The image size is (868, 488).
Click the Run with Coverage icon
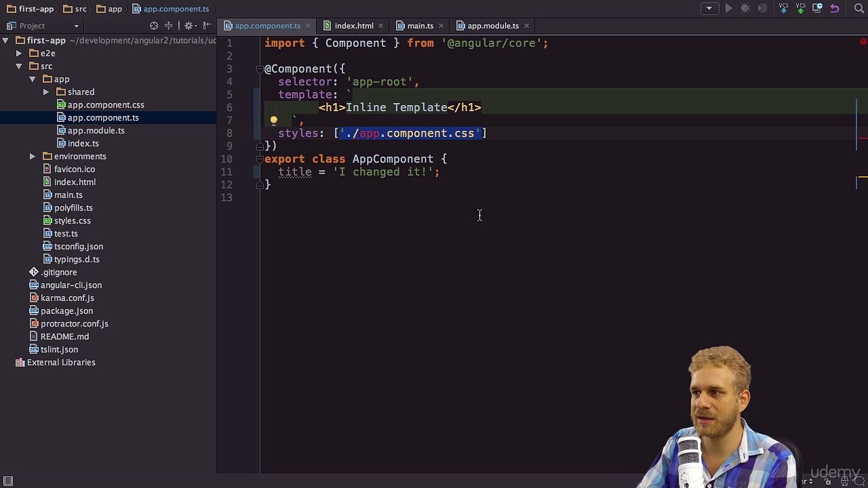[x=762, y=8]
